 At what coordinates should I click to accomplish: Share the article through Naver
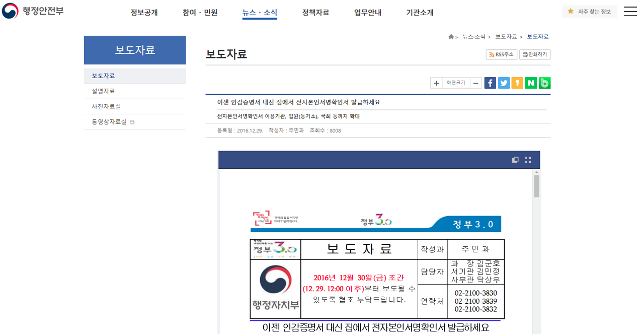(530, 83)
